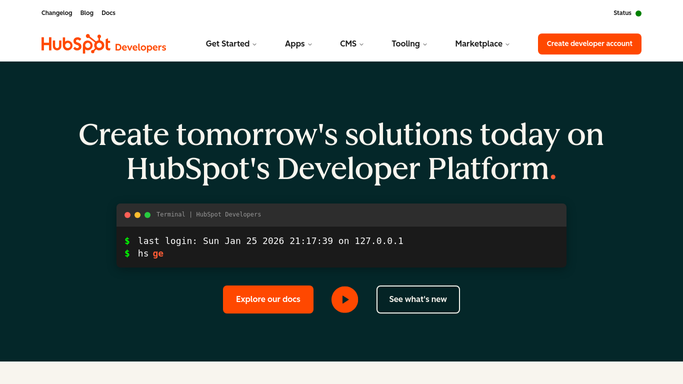Click the red terminal window dot
This screenshot has height=384, width=683.
click(x=127, y=215)
